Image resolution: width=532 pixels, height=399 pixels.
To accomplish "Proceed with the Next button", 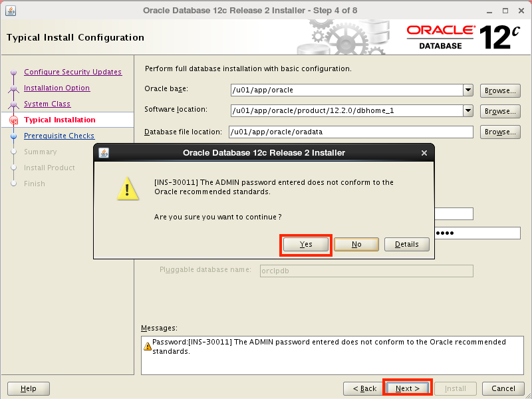I will 408,388.
